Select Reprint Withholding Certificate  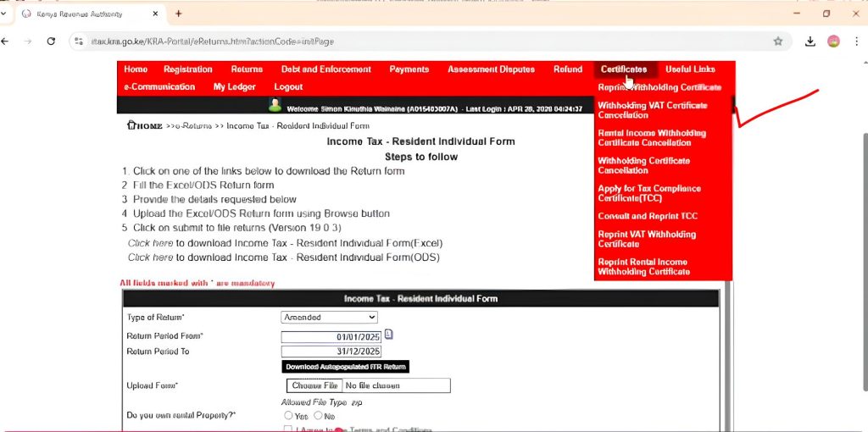[659, 87]
